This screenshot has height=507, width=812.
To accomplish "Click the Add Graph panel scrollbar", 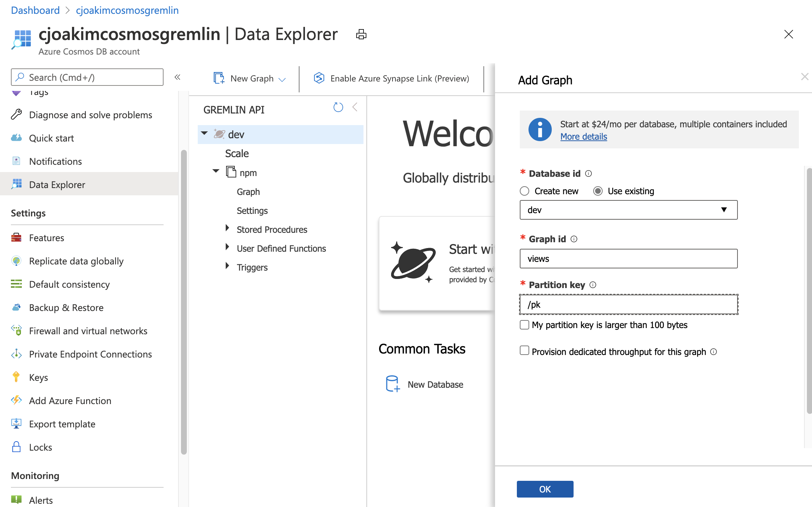I will click(x=809, y=291).
